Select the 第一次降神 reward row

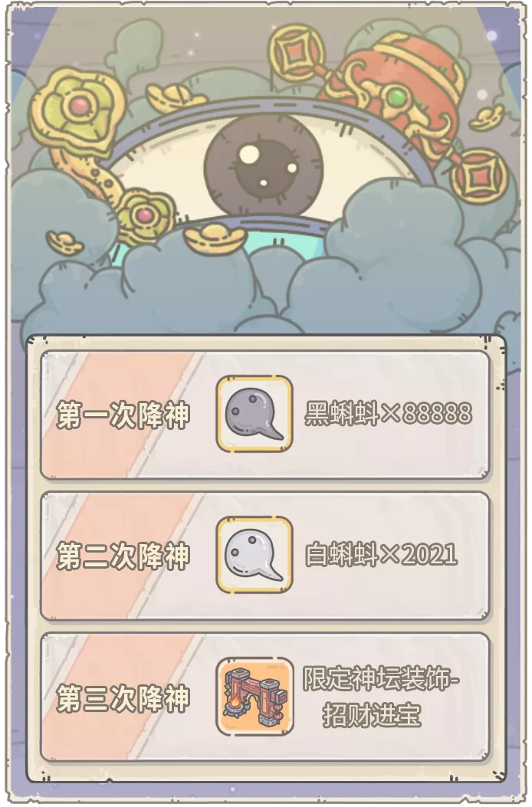[264, 415]
